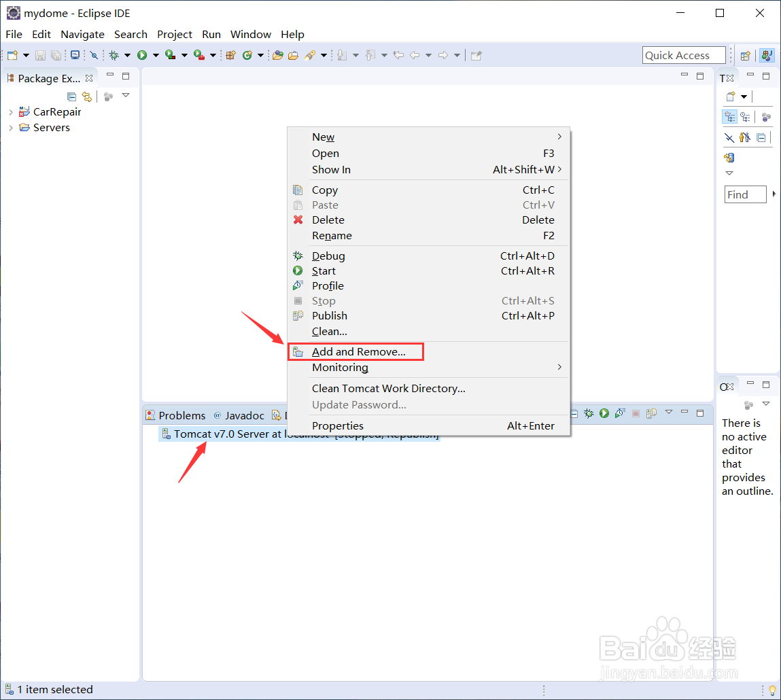
Task: Click the Last Edit Location icon
Action: 398,55
